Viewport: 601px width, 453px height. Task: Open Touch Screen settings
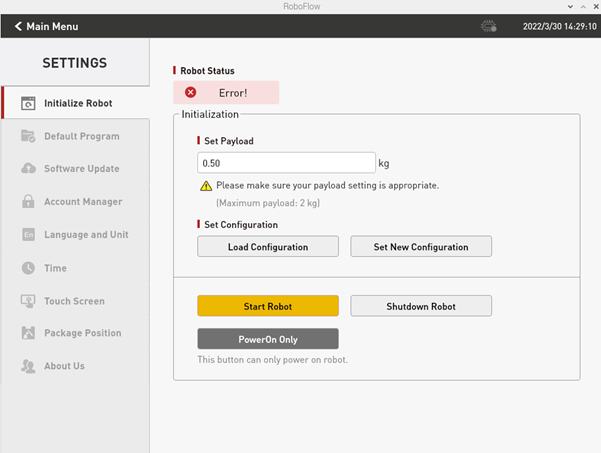pos(76,301)
